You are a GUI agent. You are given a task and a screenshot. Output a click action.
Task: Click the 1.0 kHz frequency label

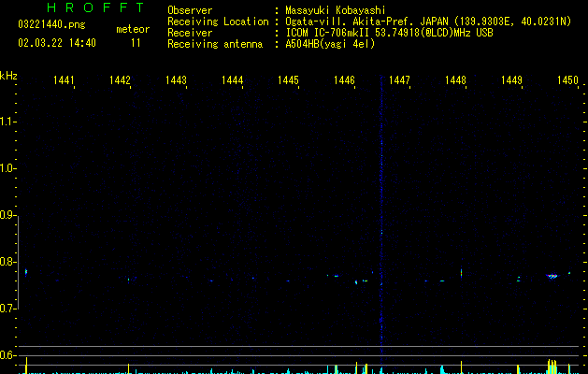7,168
